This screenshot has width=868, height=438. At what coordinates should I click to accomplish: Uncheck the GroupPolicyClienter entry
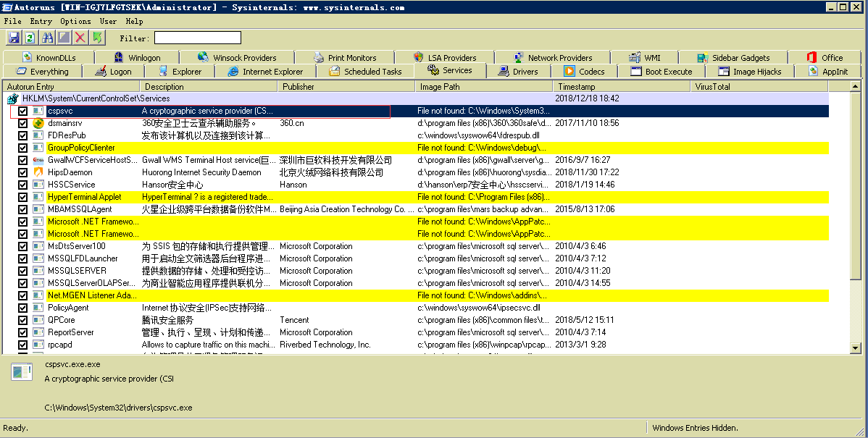[x=22, y=148]
